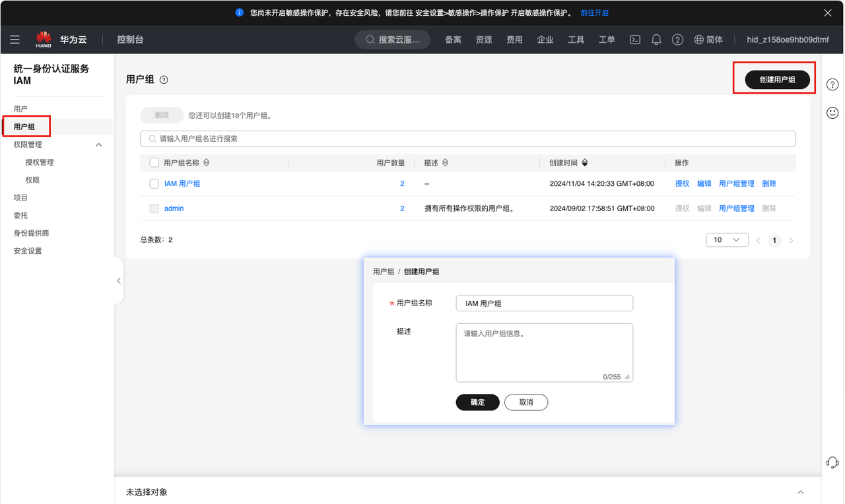Collapse the left sidebar handle
Viewport: 845px width, 504px height.
point(119,280)
